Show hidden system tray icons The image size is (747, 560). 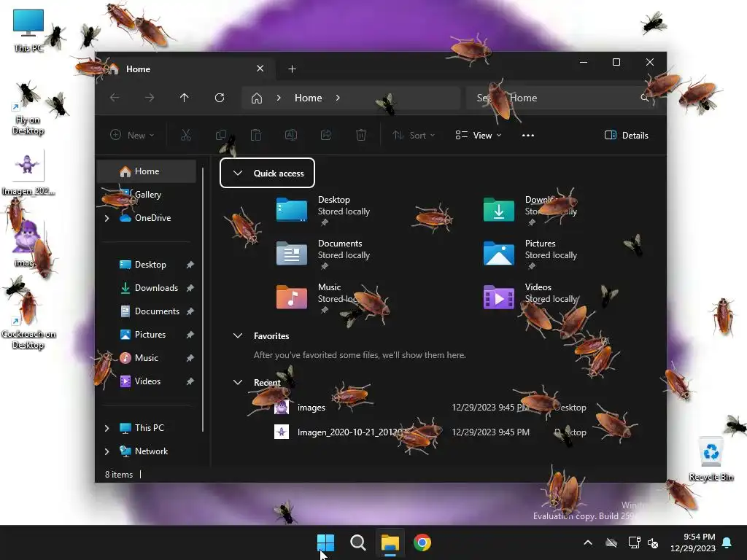[588, 542]
